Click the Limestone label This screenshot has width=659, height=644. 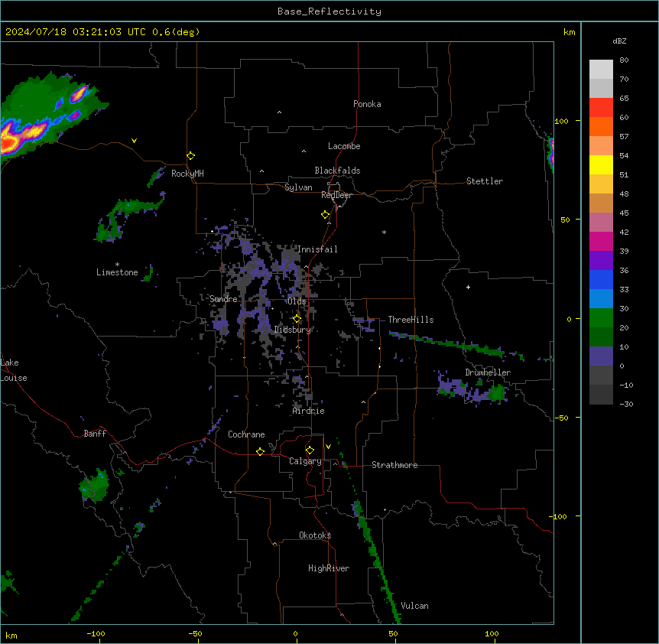[117, 272]
